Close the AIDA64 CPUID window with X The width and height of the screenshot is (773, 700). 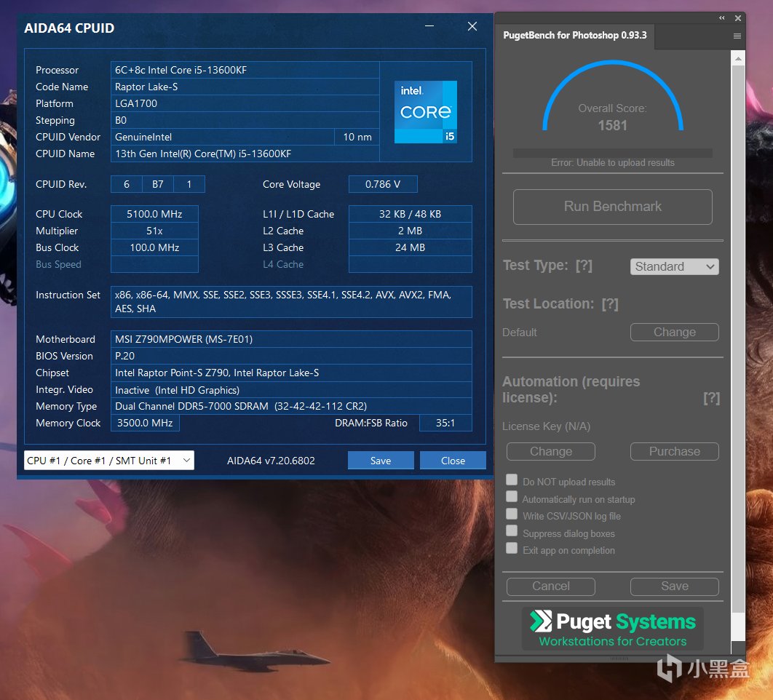(x=472, y=26)
